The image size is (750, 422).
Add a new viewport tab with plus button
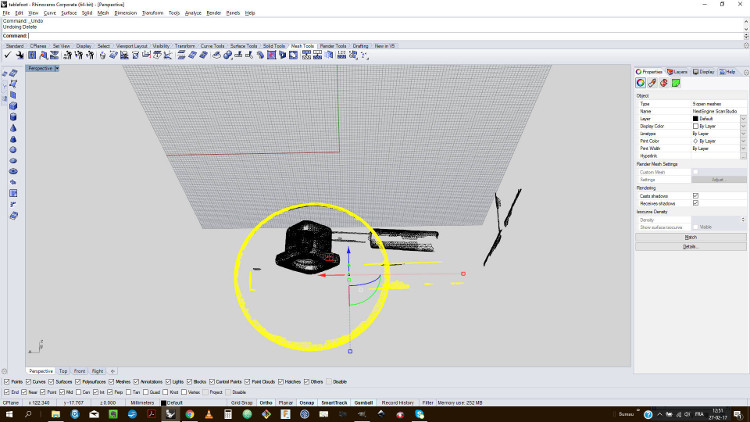112,371
